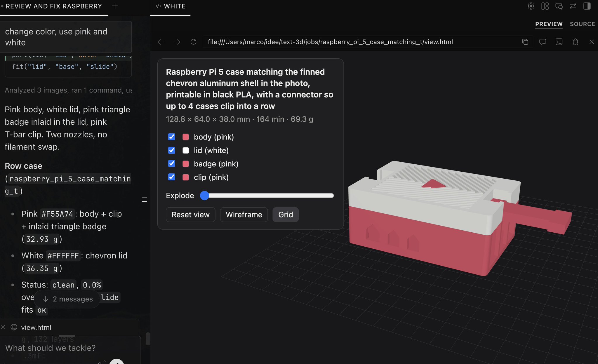This screenshot has height=364, width=598.
Task: Copy the preview URL icon
Action: coord(525,42)
